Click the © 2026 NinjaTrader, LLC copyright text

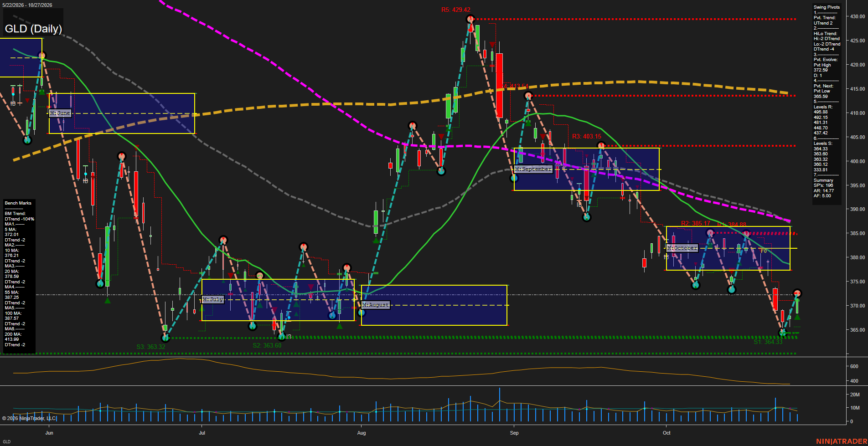point(29,418)
